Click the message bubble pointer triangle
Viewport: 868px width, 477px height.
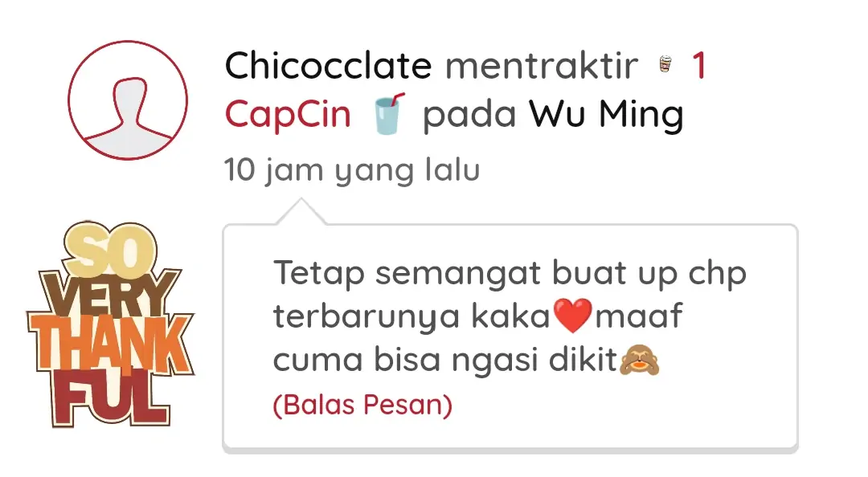point(301,211)
